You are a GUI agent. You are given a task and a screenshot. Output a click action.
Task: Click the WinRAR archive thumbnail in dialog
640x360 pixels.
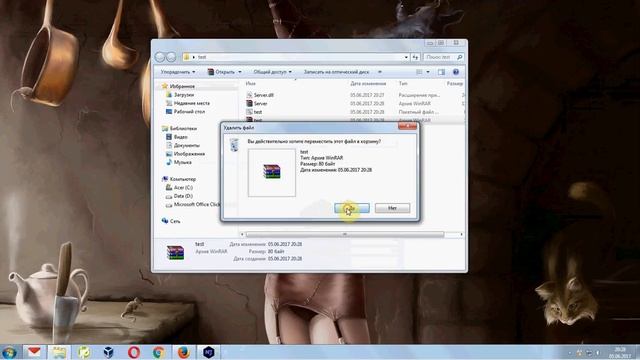pyautogui.click(x=272, y=172)
